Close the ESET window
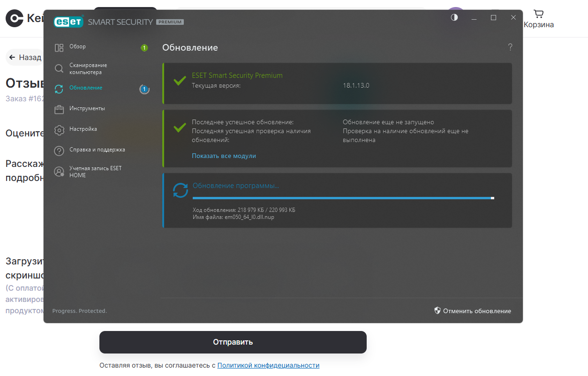 pos(513,17)
